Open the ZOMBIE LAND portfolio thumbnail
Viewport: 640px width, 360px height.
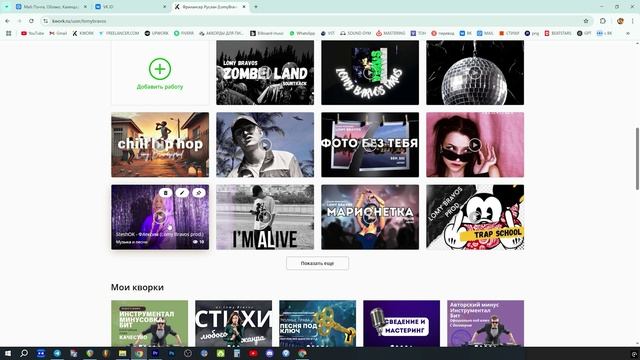(x=265, y=73)
